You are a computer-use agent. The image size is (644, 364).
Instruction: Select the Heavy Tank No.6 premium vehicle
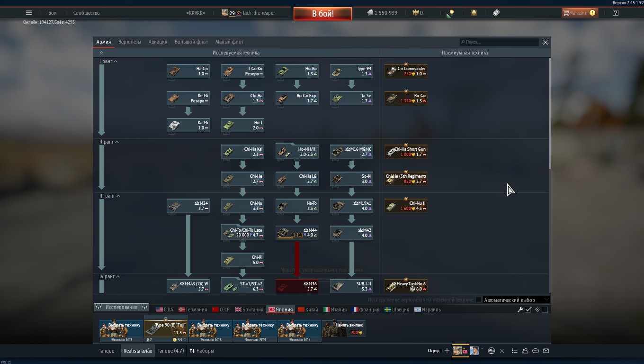[x=406, y=286]
